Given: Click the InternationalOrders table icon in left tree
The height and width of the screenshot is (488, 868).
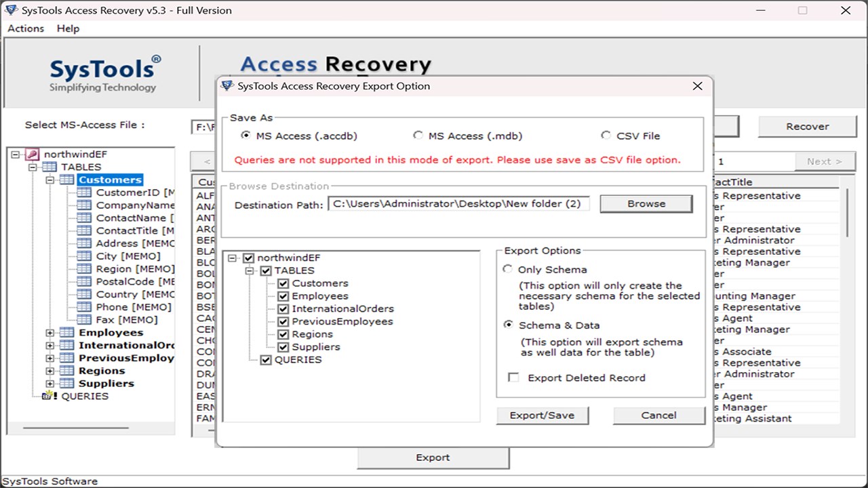Looking at the screenshot, I should [x=66, y=345].
